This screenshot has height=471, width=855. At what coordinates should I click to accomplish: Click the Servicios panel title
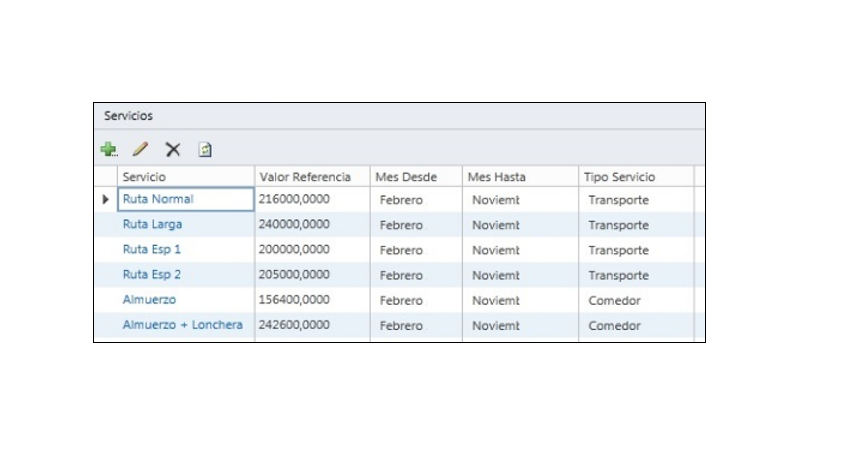point(128,116)
